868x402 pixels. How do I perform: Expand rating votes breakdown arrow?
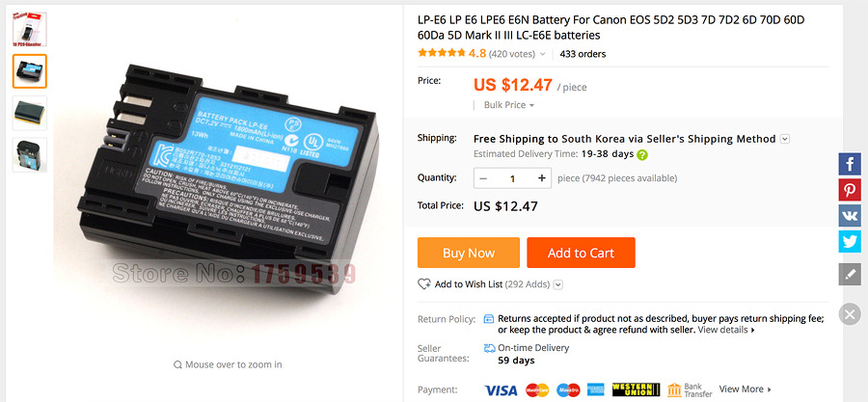coord(542,54)
